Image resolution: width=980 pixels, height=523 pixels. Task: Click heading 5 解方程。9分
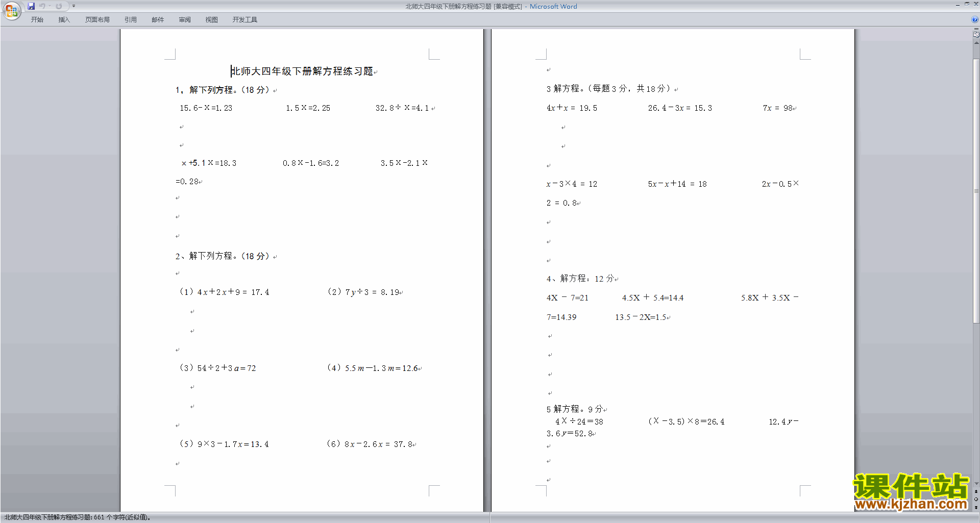pyautogui.click(x=575, y=409)
